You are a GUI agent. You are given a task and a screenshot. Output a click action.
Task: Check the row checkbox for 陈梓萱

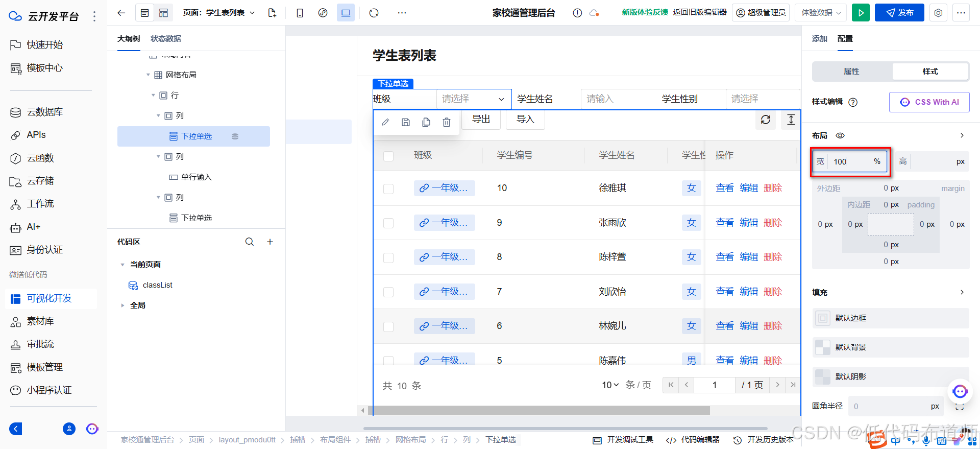(x=388, y=257)
